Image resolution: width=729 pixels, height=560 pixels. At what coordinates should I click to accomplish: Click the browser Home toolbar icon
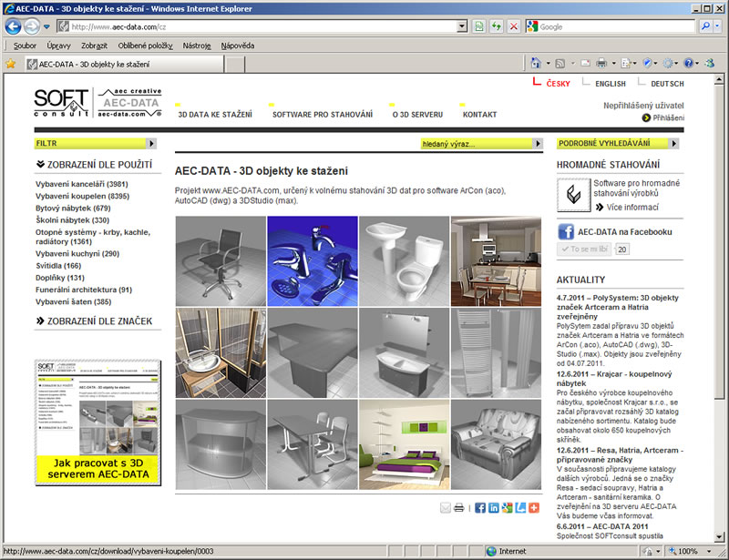(x=535, y=64)
